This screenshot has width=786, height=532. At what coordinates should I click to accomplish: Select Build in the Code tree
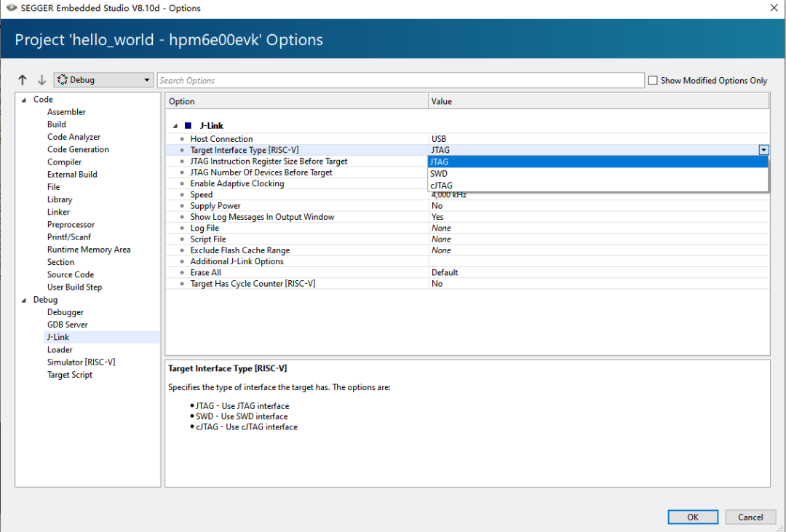[x=57, y=124]
